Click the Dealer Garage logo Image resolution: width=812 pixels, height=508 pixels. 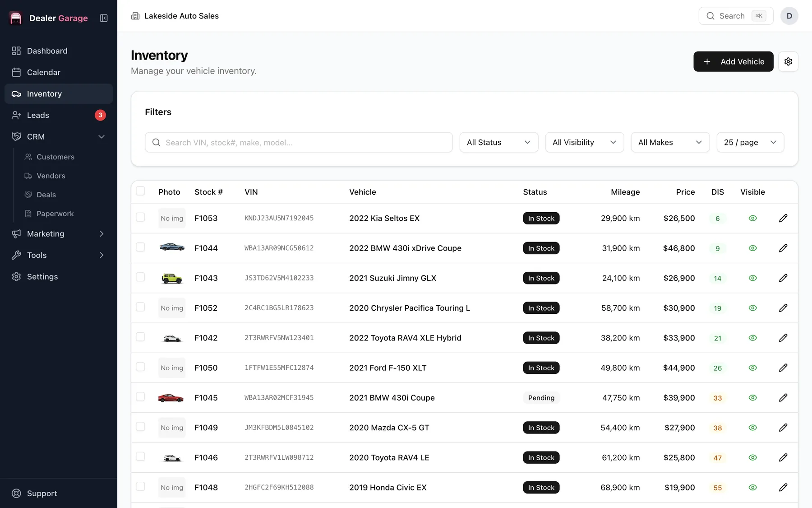pyautogui.click(x=16, y=18)
